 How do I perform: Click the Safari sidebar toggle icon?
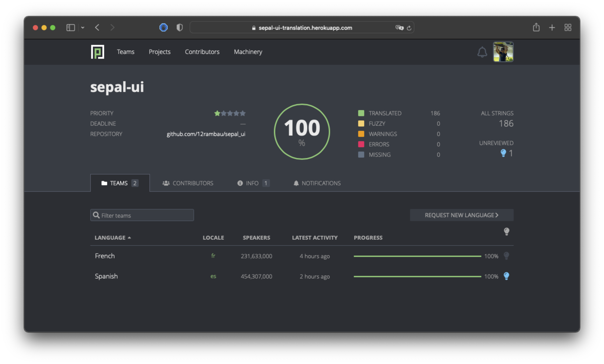click(x=71, y=27)
